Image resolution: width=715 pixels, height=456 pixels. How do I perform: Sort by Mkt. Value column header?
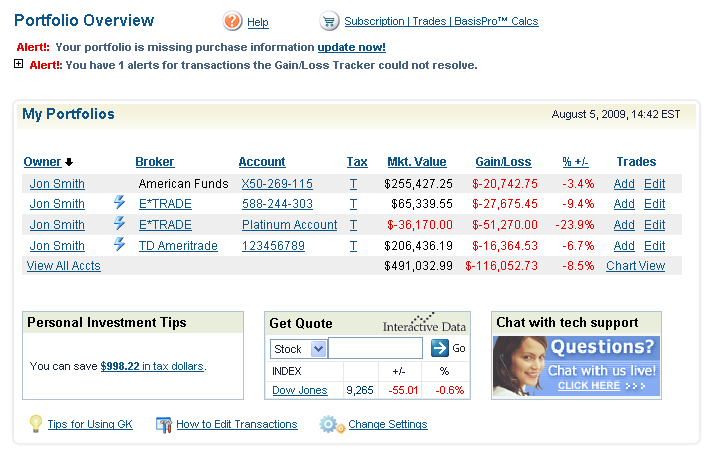(x=417, y=162)
